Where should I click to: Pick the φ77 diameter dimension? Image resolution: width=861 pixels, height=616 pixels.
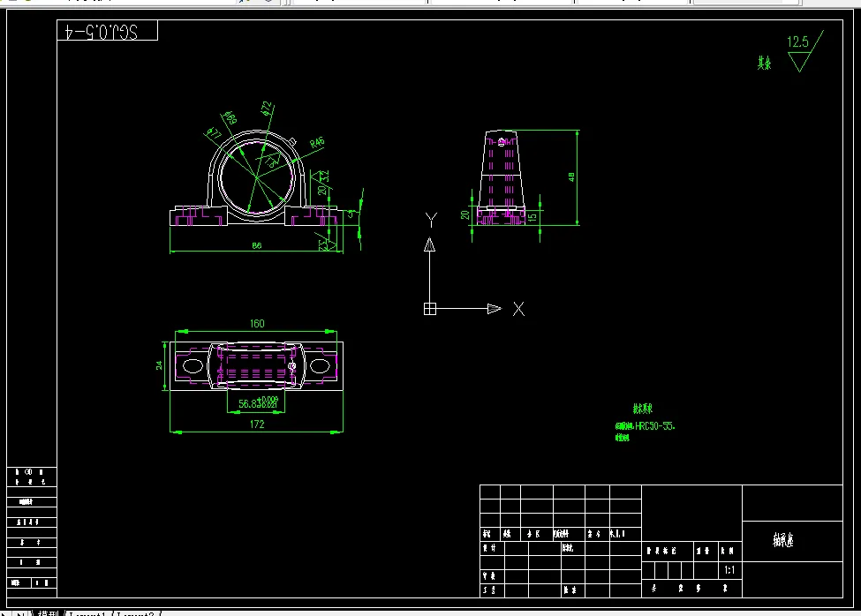pyautogui.click(x=213, y=133)
